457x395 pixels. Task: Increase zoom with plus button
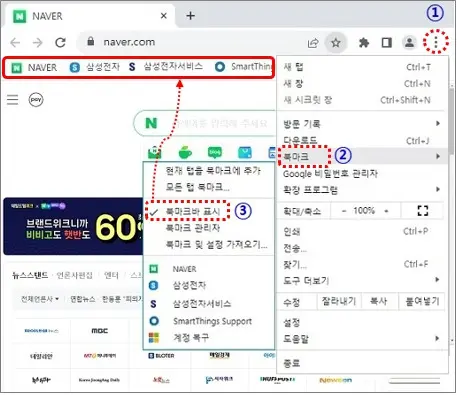tap(386, 211)
